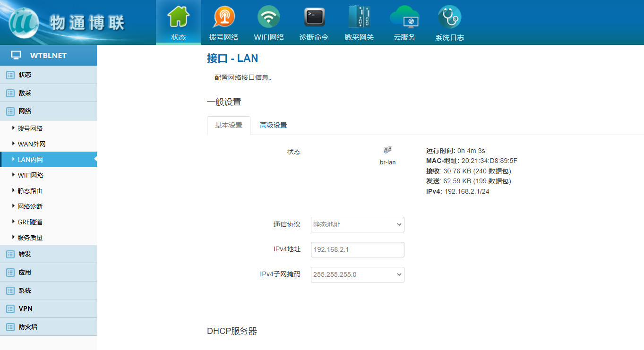Open the WIFI网络 toolbar icon
The image size is (644, 350).
pos(269,17)
